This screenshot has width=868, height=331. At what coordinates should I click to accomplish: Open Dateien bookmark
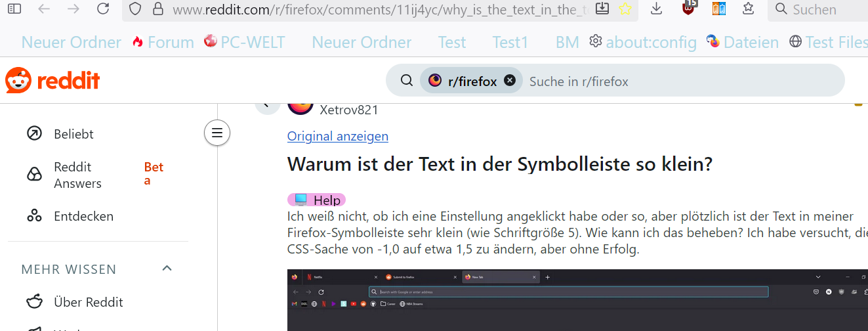[x=743, y=42]
